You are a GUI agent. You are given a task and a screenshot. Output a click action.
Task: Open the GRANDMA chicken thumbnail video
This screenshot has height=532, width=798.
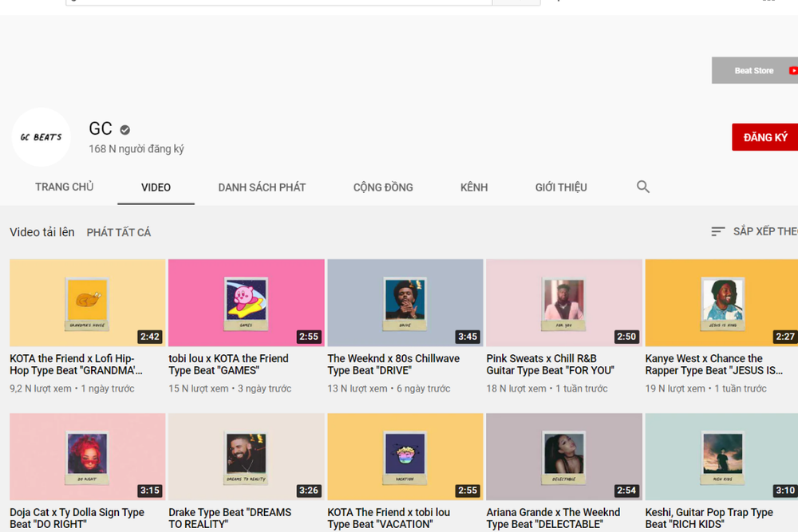tap(88, 302)
